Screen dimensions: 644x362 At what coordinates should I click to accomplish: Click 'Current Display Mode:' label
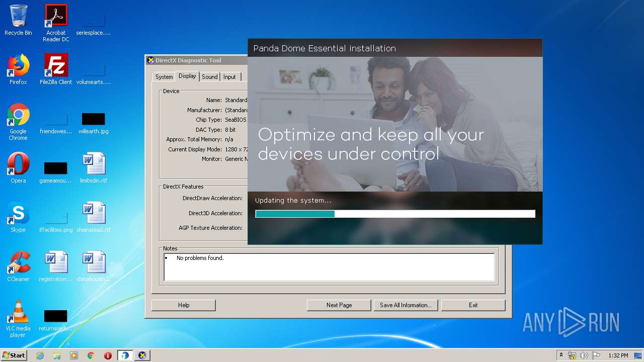195,149
